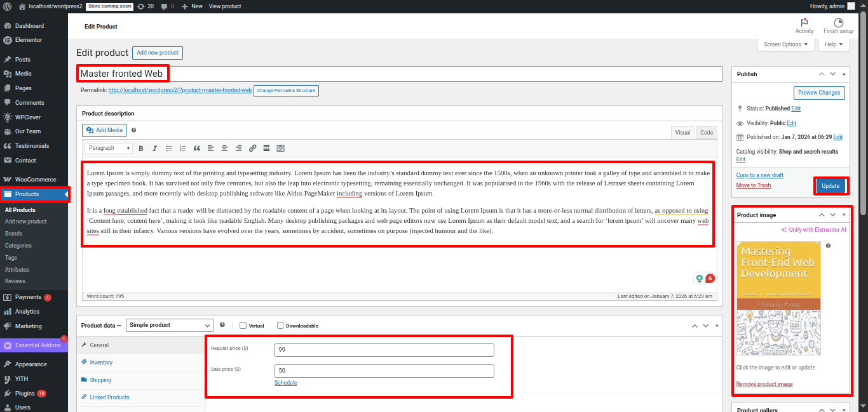Open the Paragraph format dropdown
868x412 pixels.
point(108,149)
